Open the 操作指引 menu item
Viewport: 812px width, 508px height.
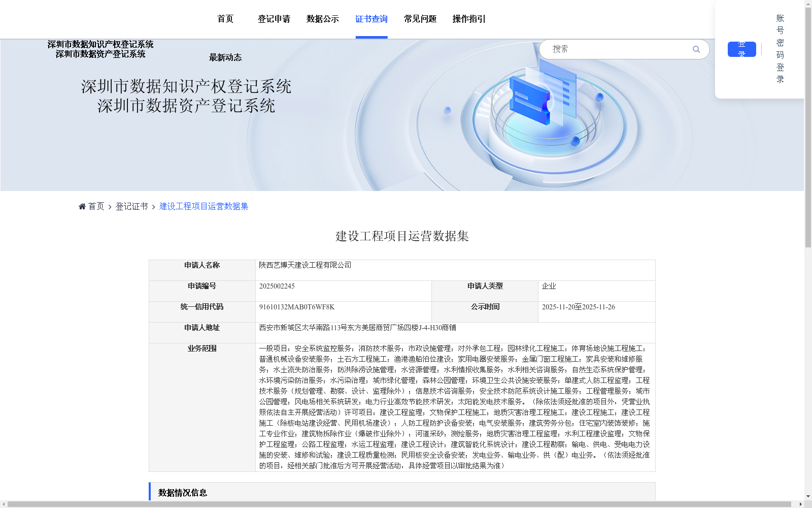[469, 19]
